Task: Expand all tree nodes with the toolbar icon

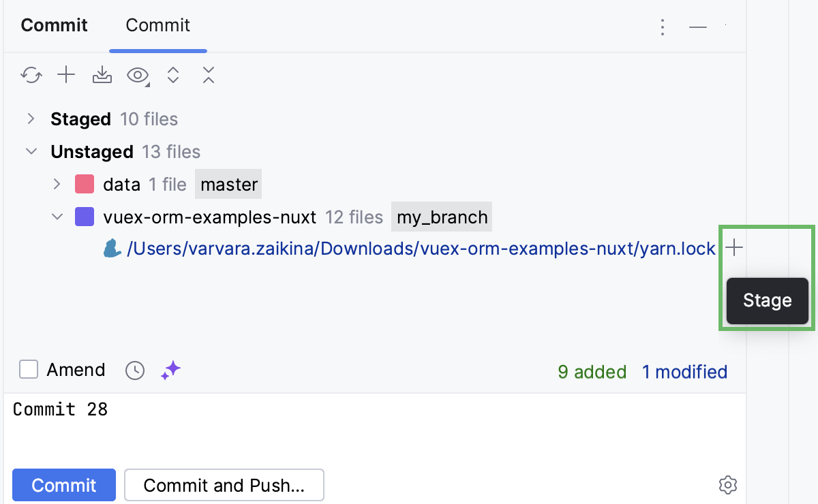Action: click(x=172, y=75)
